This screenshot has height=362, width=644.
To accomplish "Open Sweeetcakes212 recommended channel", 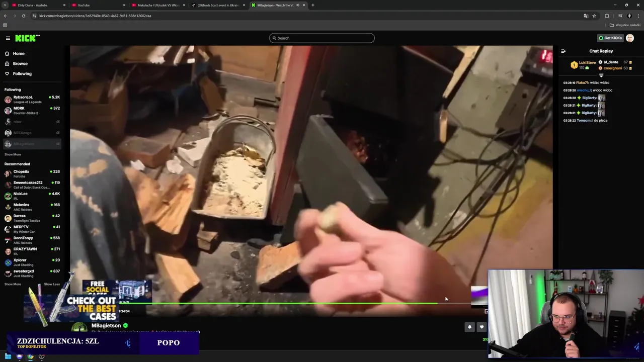I will (32, 185).
